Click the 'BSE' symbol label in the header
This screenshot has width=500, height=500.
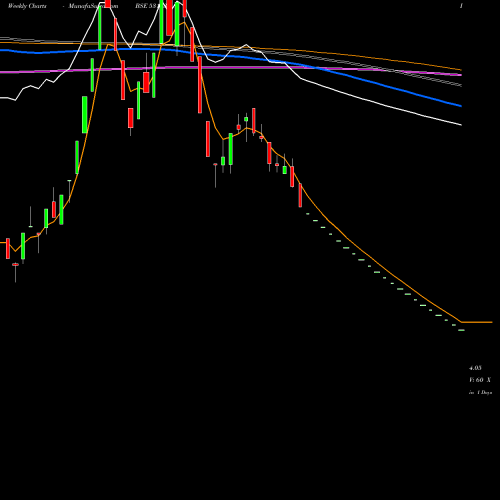coord(141,6)
